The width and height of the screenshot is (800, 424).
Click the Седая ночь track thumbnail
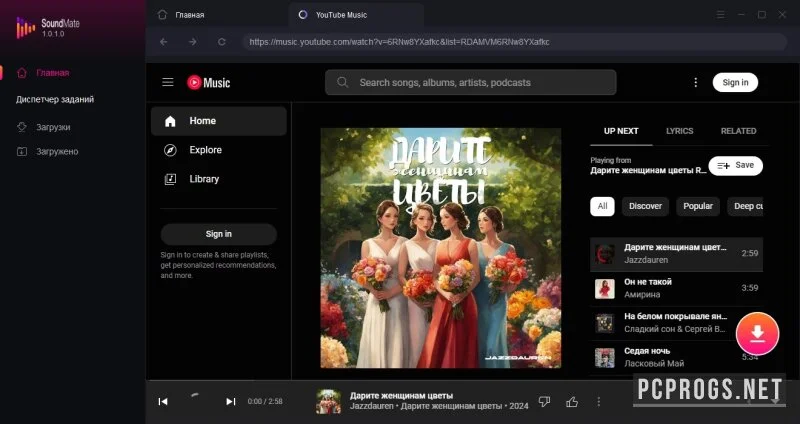coord(605,358)
